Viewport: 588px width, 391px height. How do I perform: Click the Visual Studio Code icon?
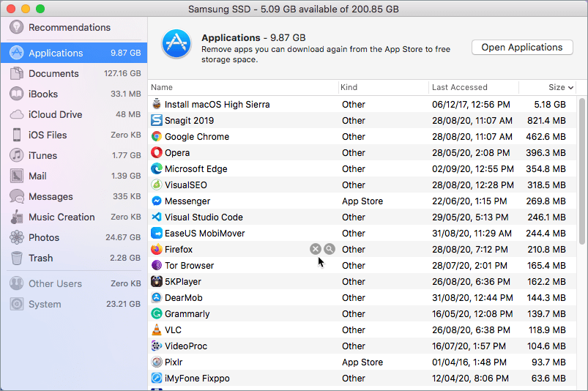(157, 217)
